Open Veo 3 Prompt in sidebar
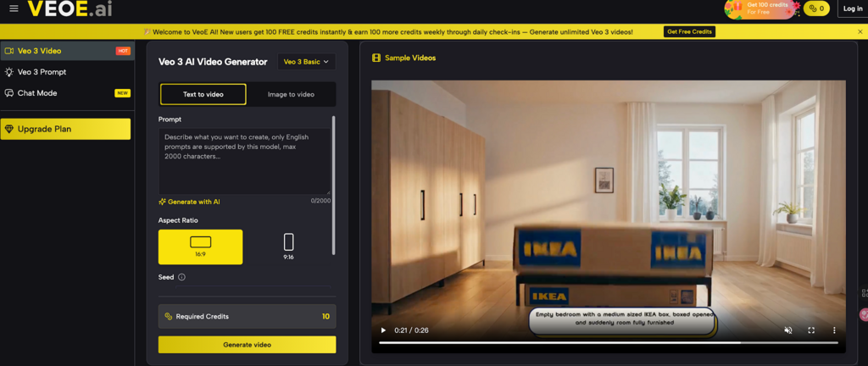This screenshot has height=366, width=868. pos(42,72)
